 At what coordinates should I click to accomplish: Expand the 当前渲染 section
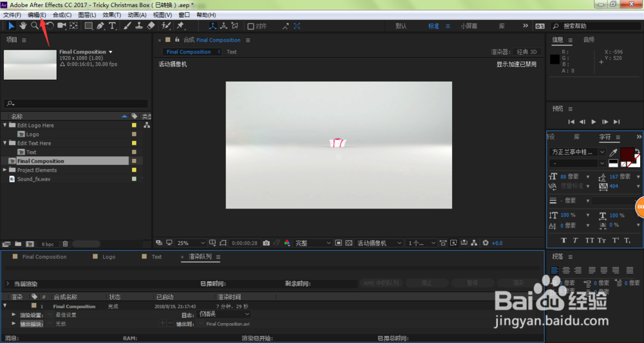point(7,284)
